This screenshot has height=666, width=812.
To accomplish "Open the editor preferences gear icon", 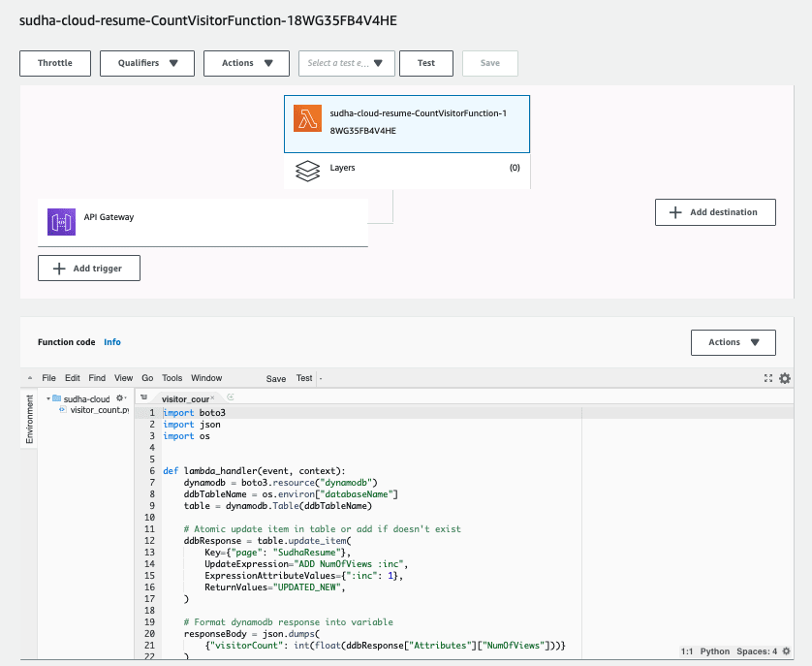I will pos(785,378).
